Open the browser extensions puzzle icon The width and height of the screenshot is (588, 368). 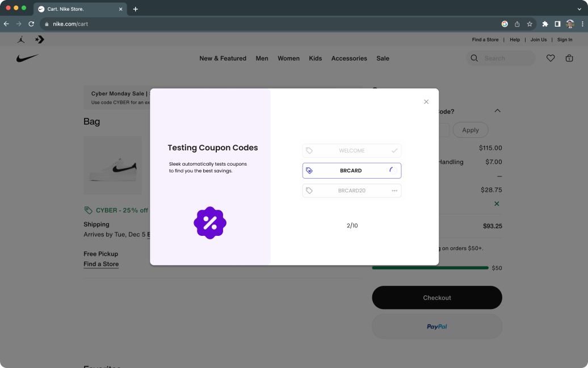545,24
